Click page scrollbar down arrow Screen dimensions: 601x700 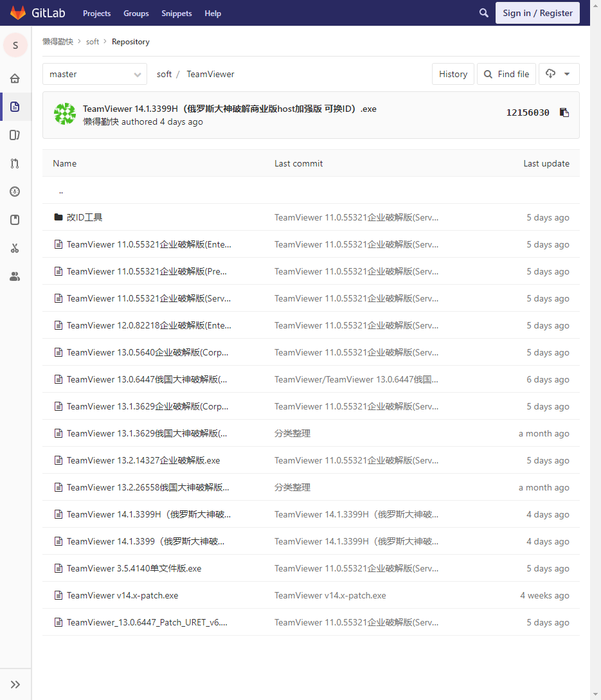(596, 695)
